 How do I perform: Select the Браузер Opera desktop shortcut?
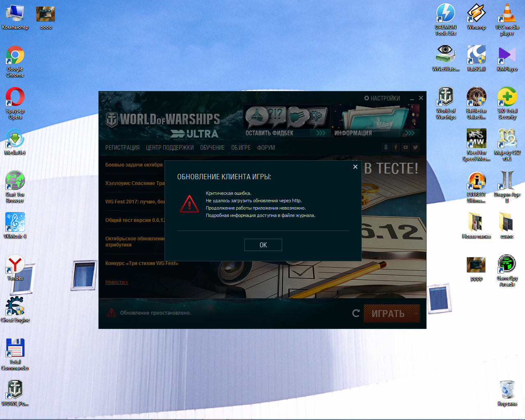(15, 103)
